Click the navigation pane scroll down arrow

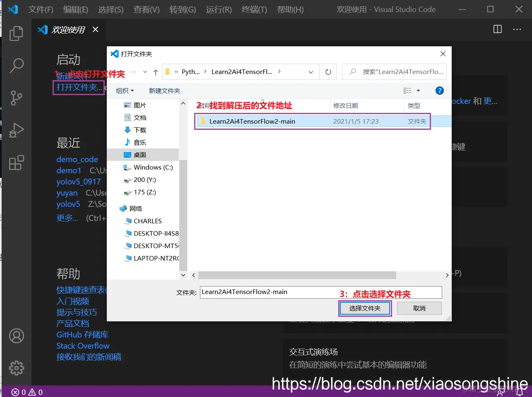click(183, 275)
